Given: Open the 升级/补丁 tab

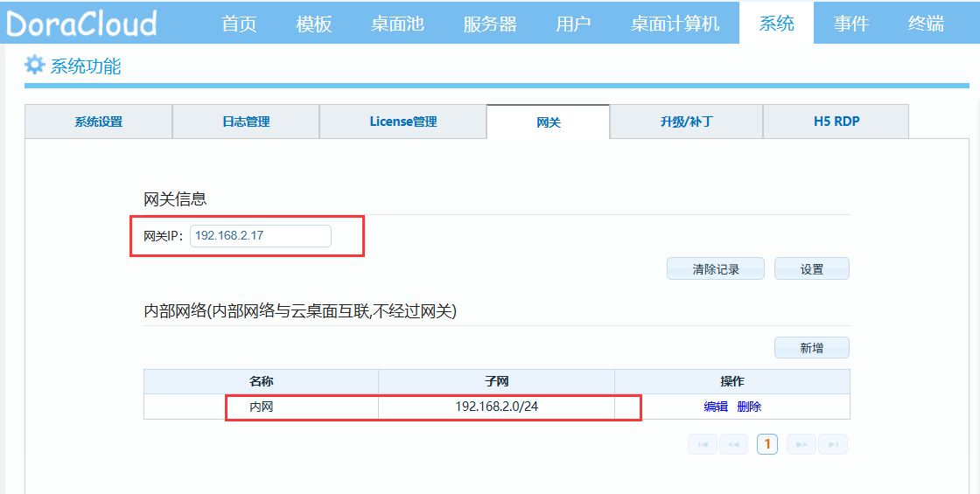Looking at the screenshot, I should pyautogui.click(x=686, y=122).
